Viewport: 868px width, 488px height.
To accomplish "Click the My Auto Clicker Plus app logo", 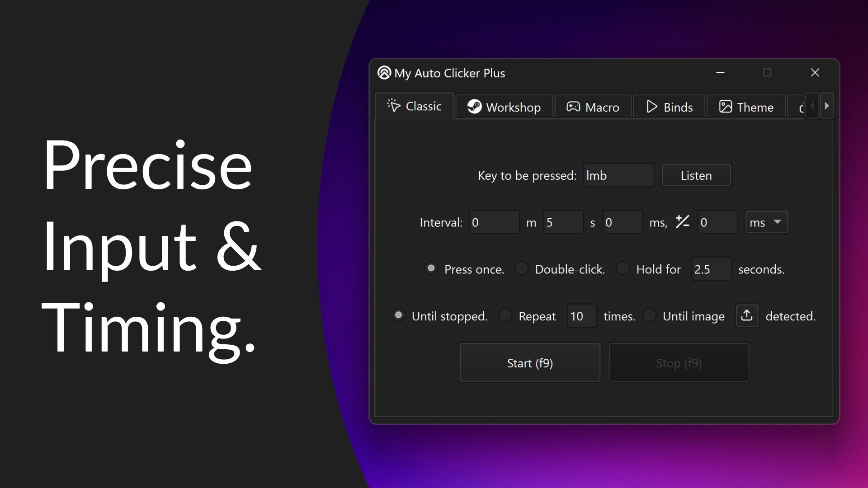I will point(384,73).
